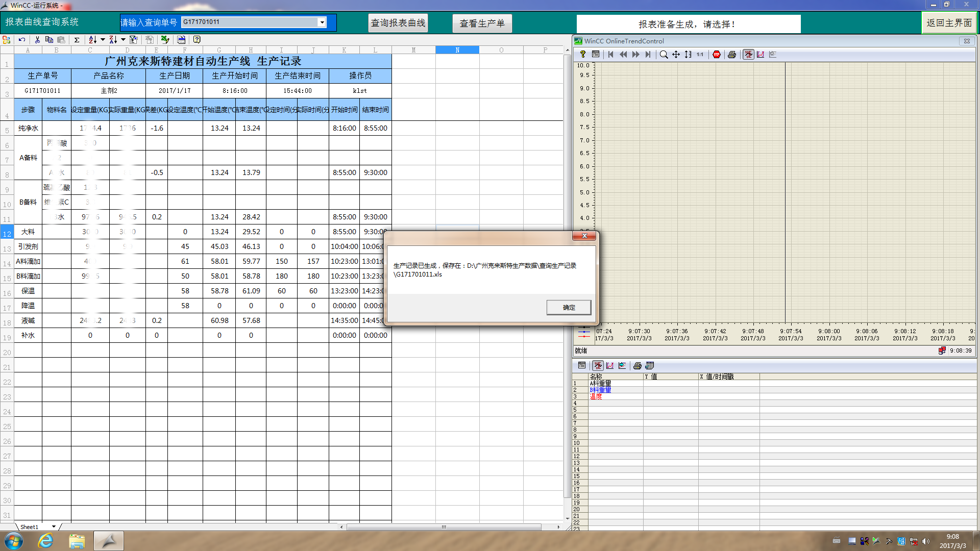The height and width of the screenshot is (551, 980).
Task: Click the undo arrow icon
Action: click(22, 40)
